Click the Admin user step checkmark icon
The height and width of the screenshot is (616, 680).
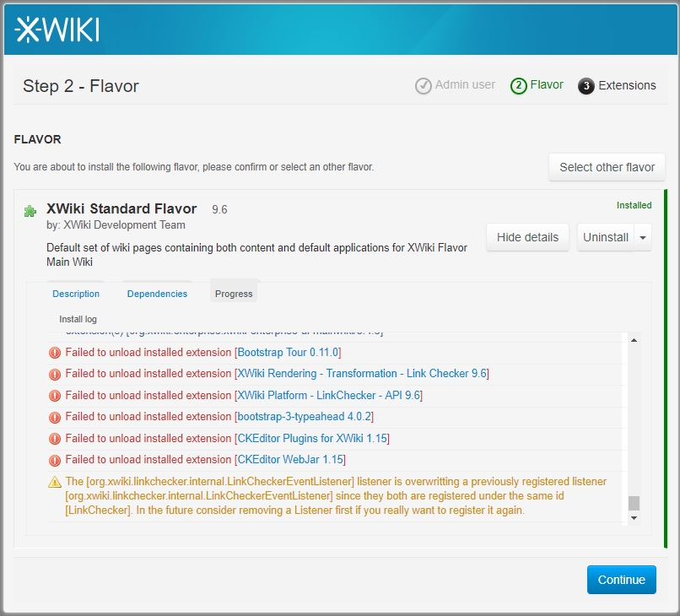pyautogui.click(x=424, y=86)
